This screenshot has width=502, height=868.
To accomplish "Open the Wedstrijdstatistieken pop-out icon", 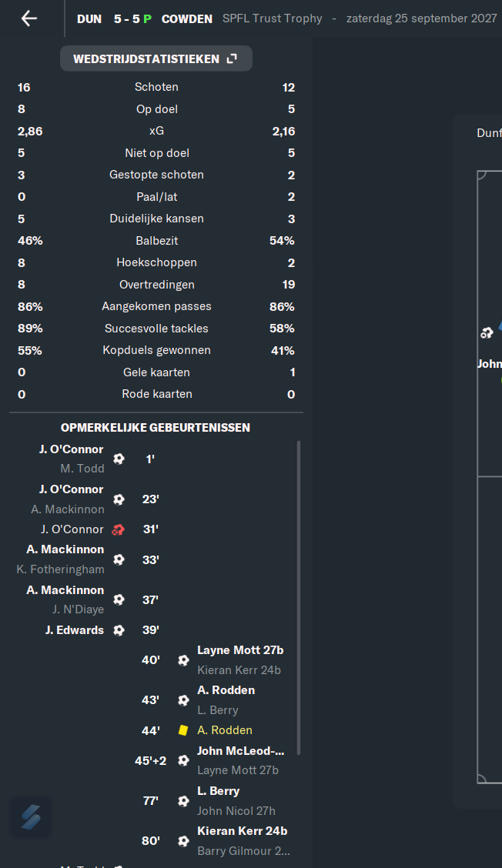I will click(233, 58).
